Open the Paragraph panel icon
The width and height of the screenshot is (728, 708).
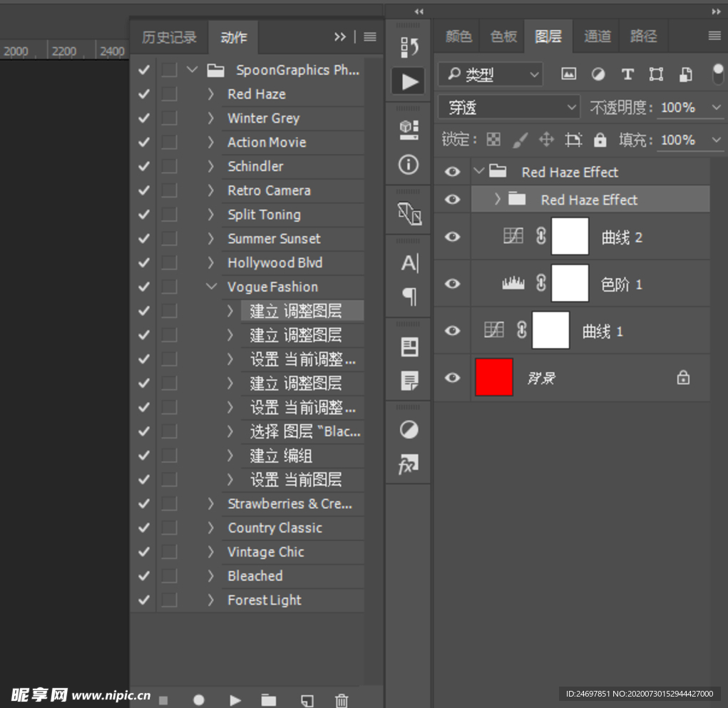click(409, 296)
